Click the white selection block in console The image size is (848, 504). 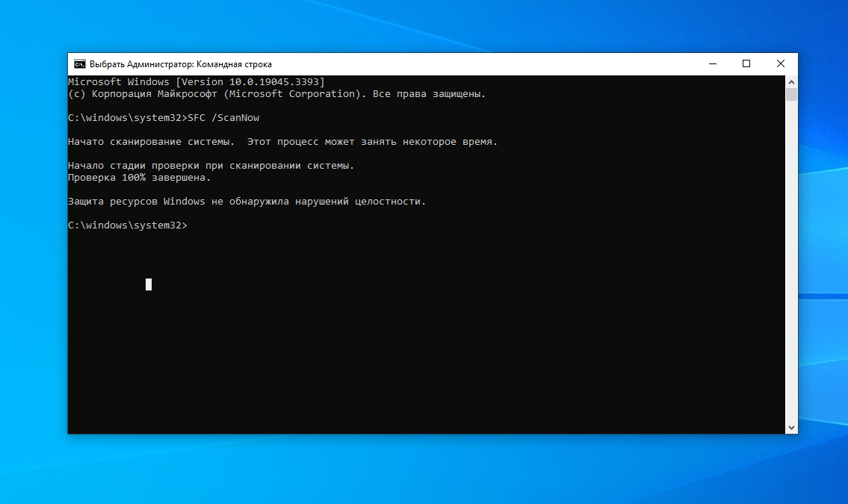[x=149, y=284]
